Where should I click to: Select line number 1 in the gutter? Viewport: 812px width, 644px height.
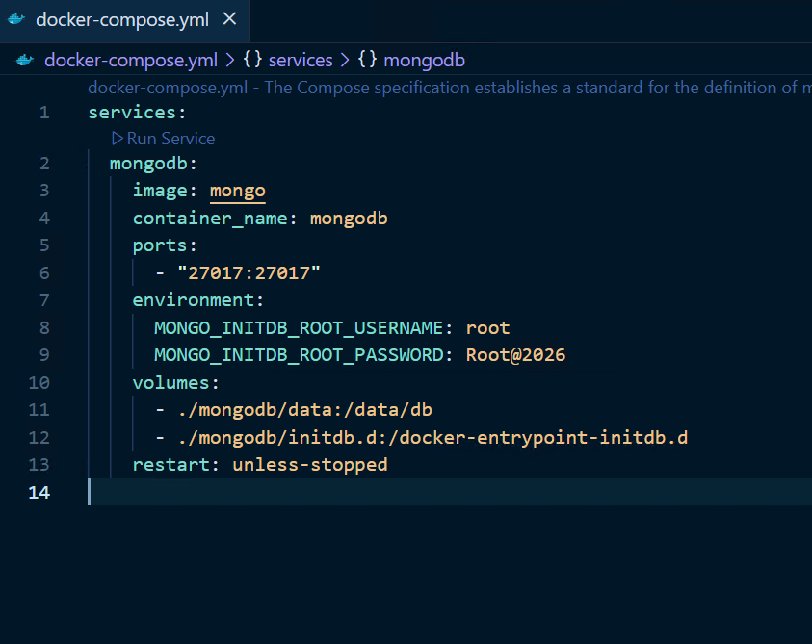point(43,113)
